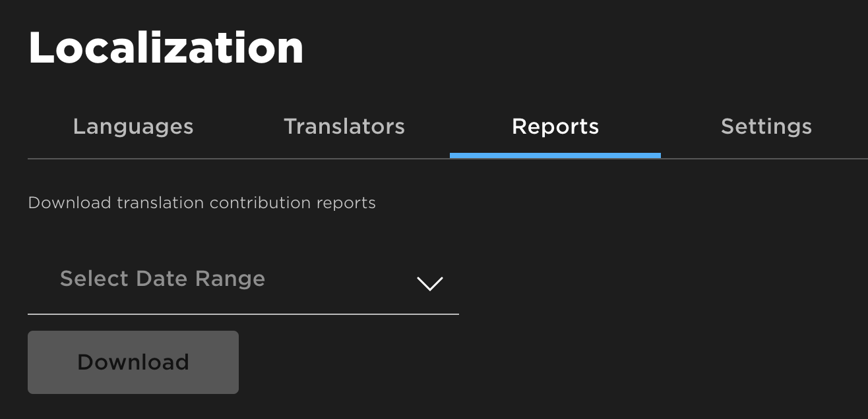The height and width of the screenshot is (419, 868).
Task: Click the Localization page heading
Action: pyautogui.click(x=166, y=47)
